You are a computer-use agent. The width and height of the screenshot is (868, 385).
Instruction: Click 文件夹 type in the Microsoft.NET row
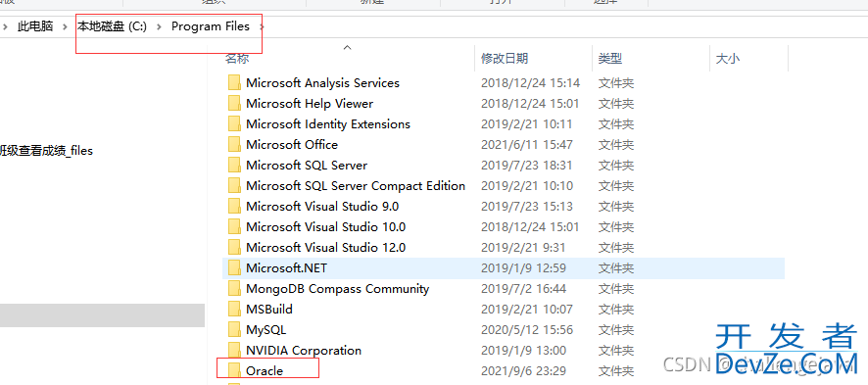615,268
